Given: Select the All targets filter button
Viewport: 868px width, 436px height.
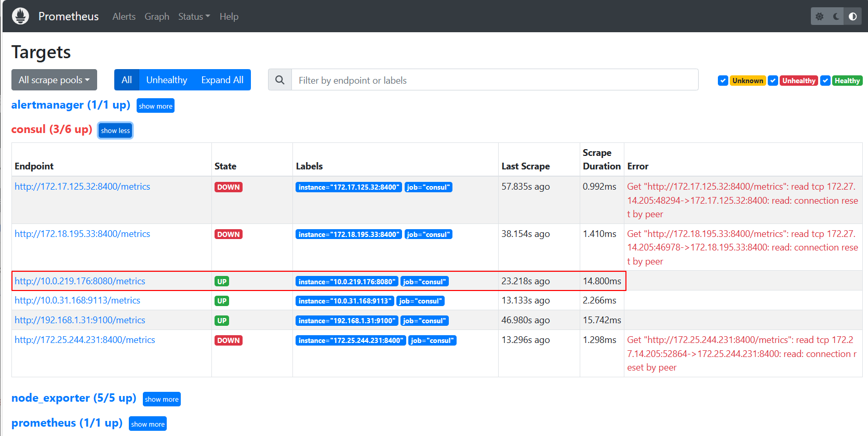Looking at the screenshot, I should [x=127, y=80].
